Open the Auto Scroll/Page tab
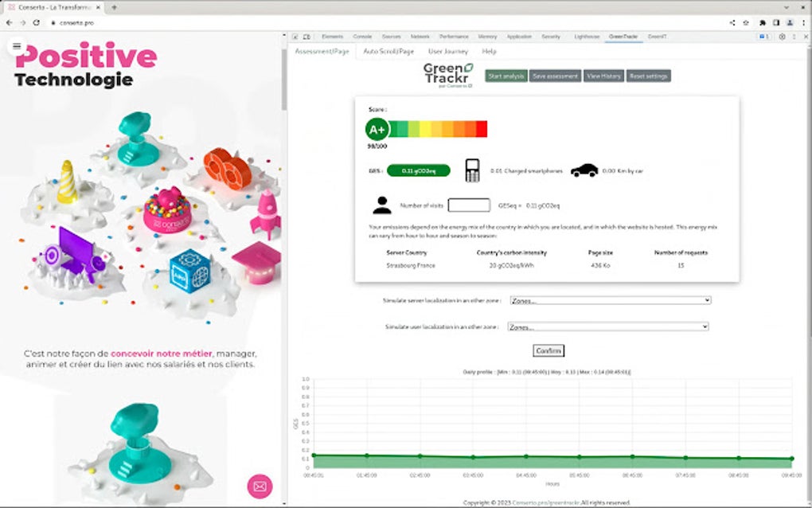Viewport: 812px width, 508px height. point(388,51)
